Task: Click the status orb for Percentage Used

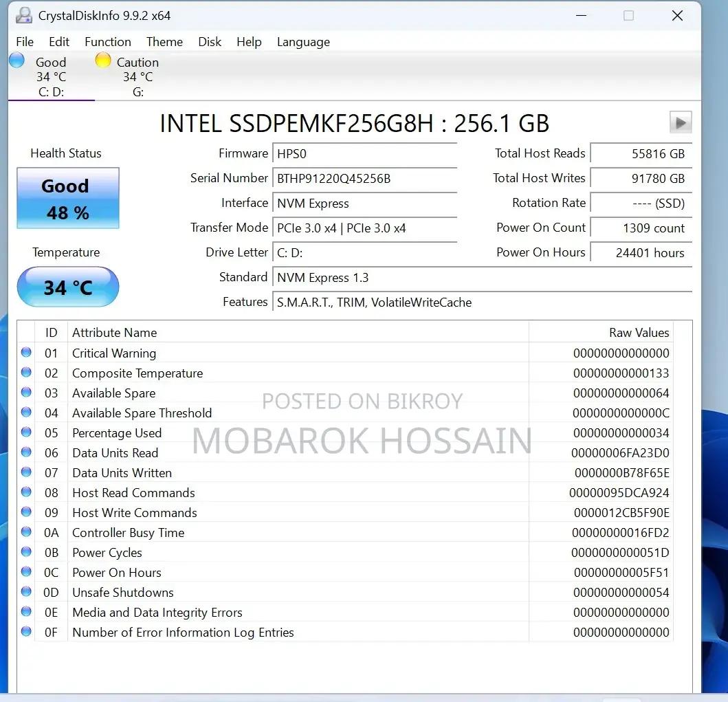Action: click(26, 432)
